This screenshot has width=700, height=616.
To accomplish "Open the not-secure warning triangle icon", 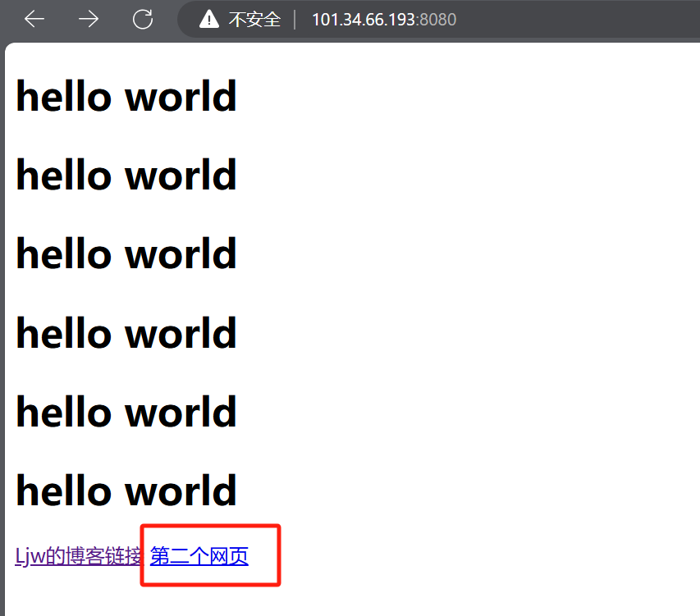I will 209,19.
